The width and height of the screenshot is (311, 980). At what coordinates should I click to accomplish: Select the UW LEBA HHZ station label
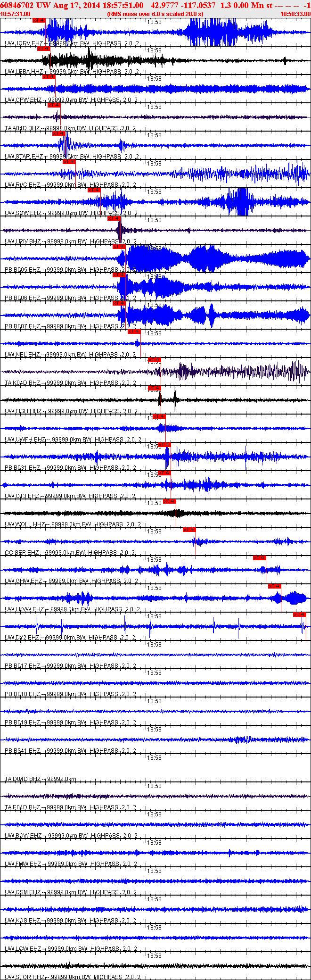coord(24,72)
